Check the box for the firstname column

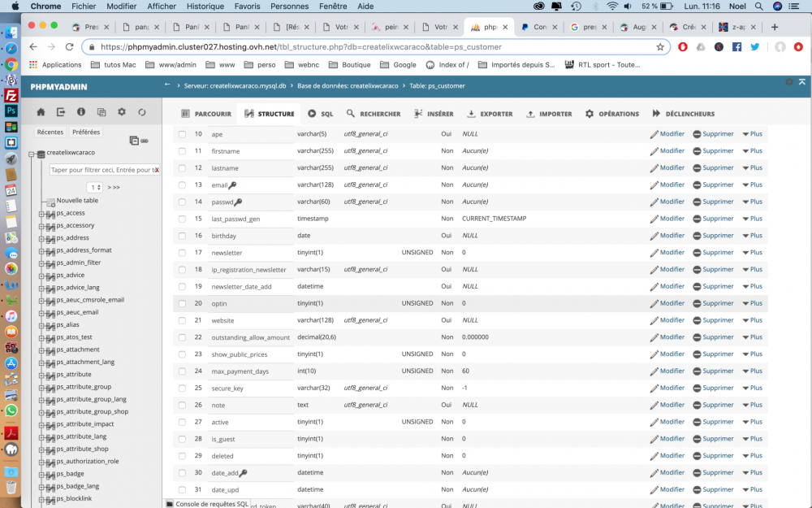tap(182, 151)
